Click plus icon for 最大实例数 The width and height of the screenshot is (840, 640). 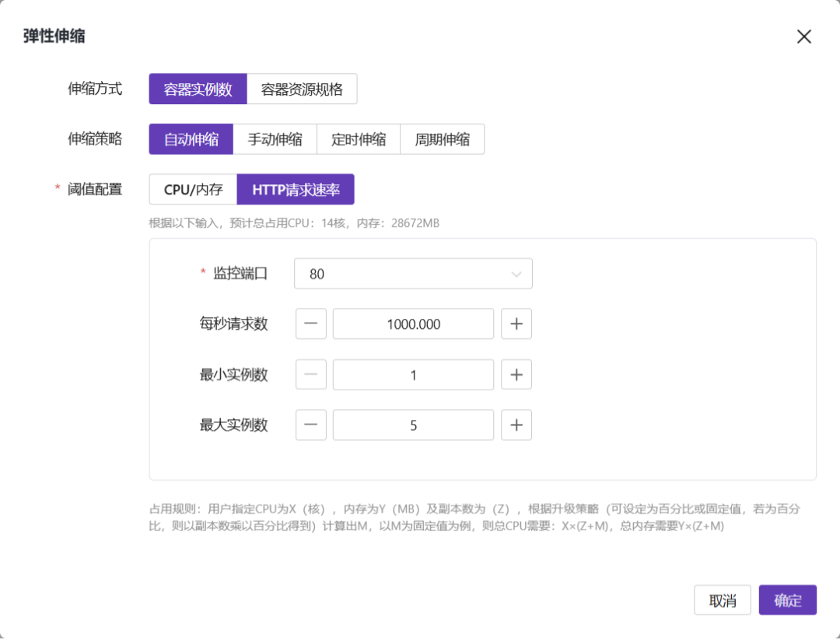[x=516, y=425]
